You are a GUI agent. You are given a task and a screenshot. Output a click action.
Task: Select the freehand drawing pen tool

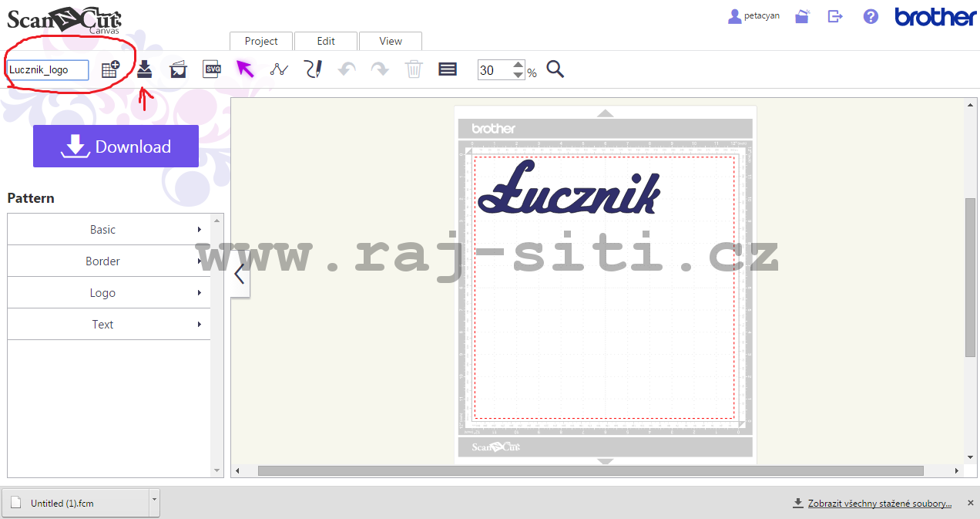pyautogui.click(x=313, y=69)
